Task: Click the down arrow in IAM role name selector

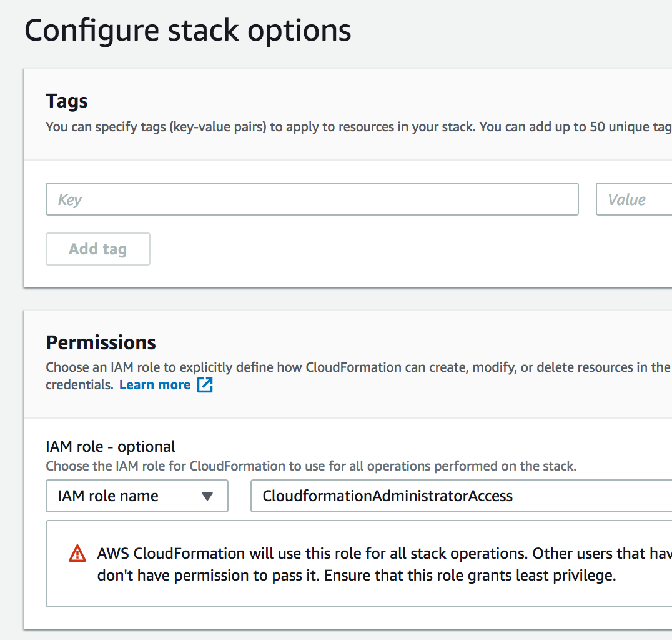Action: click(x=207, y=496)
